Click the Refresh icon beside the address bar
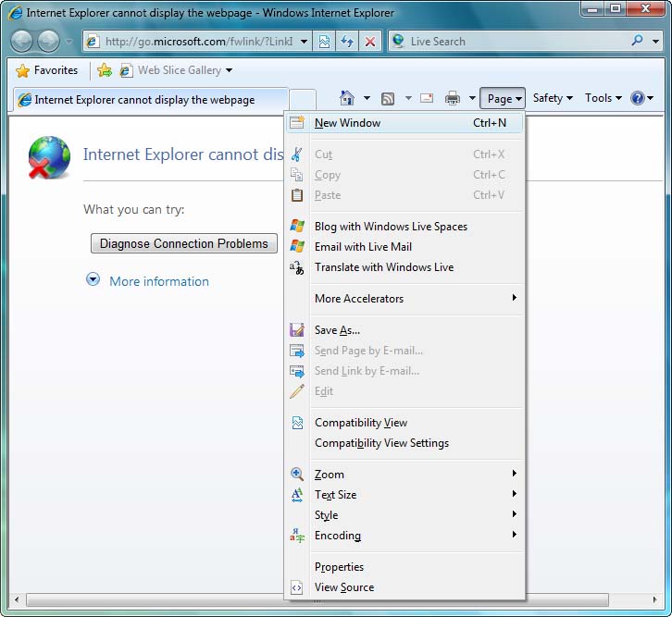The image size is (672, 617). click(347, 42)
